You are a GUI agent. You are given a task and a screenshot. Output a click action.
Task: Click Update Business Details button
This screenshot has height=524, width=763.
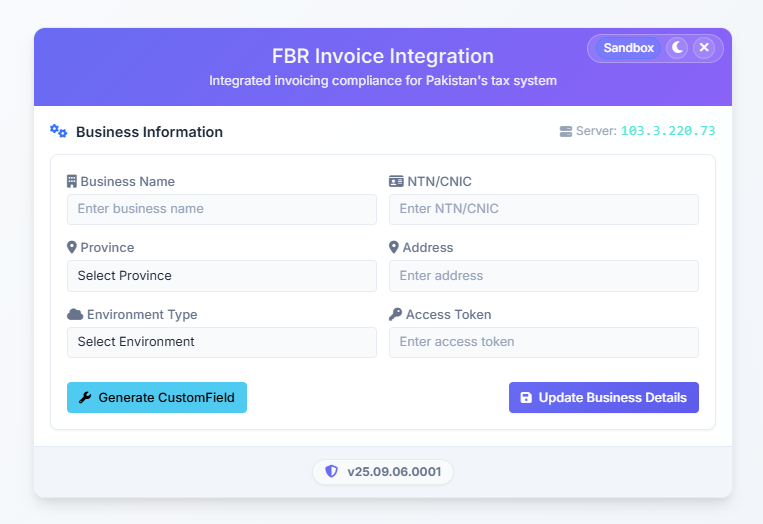pyautogui.click(x=603, y=398)
